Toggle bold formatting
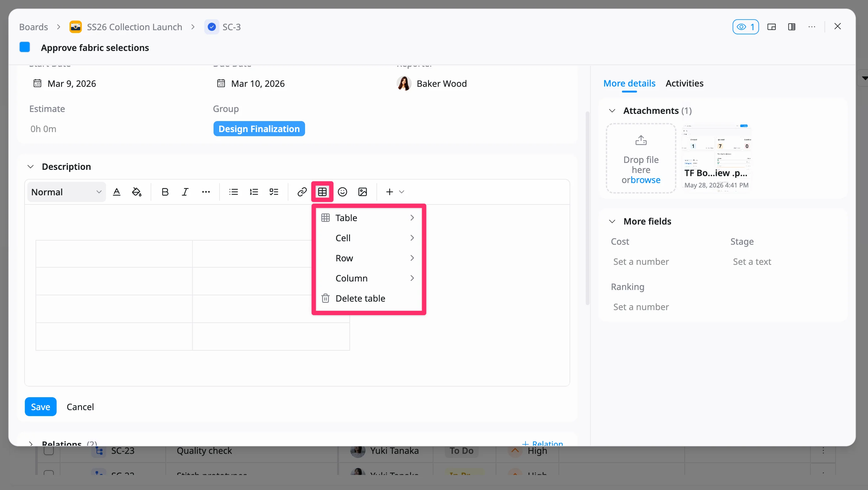The width and height of the screenshot is (868, 490). pos(165,192)
